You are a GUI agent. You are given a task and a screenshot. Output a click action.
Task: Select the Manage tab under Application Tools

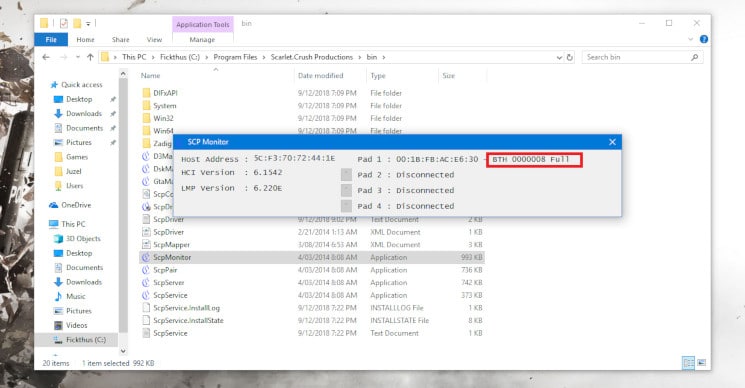202,40
